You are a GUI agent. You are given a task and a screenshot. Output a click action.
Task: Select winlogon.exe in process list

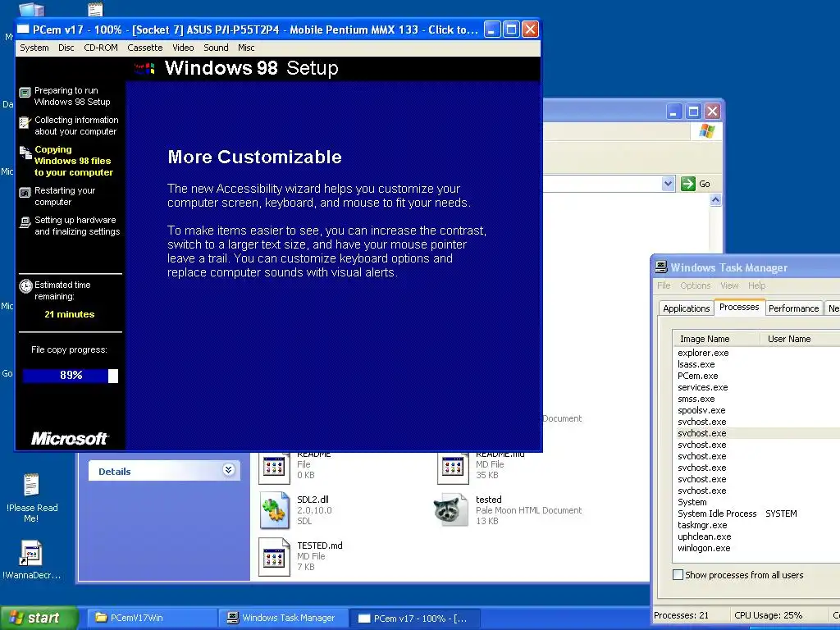tap(703, 548)
